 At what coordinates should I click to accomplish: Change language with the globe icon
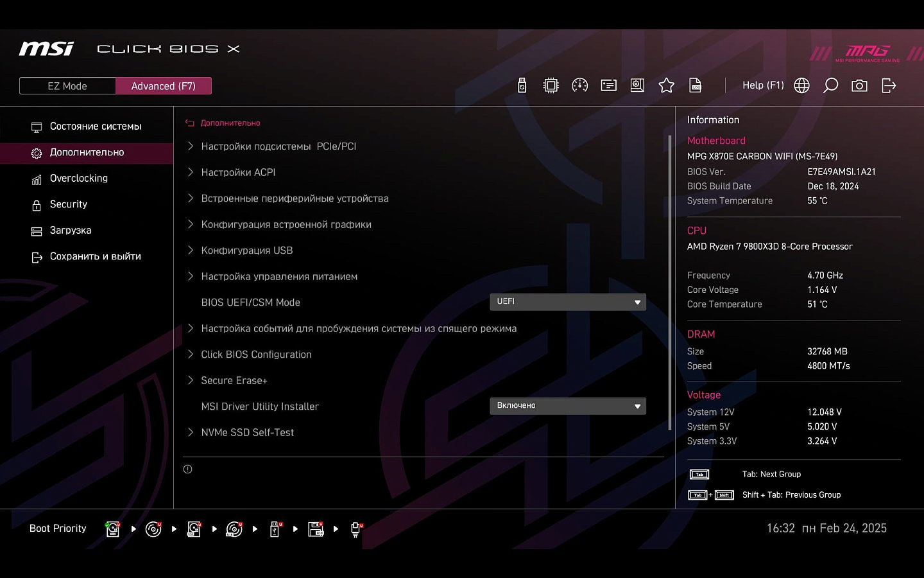(x=801, y=85)
